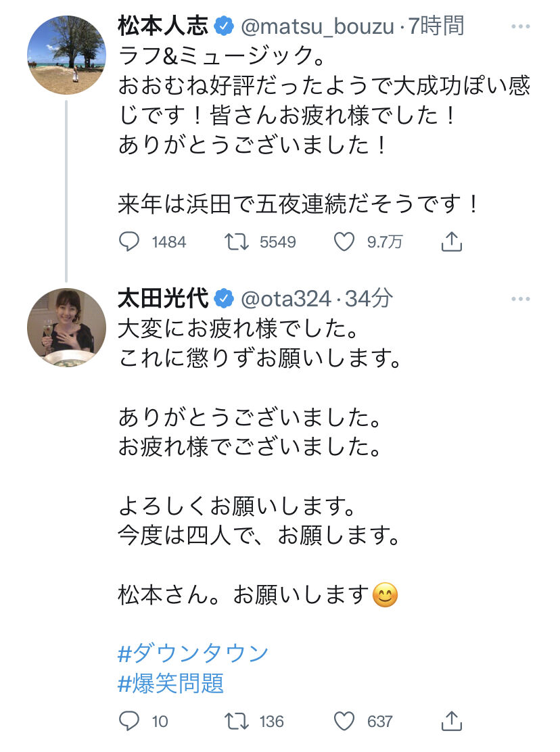View 太田光代's profile picture
Screen dimensions: 560x752
click(66, 327)
